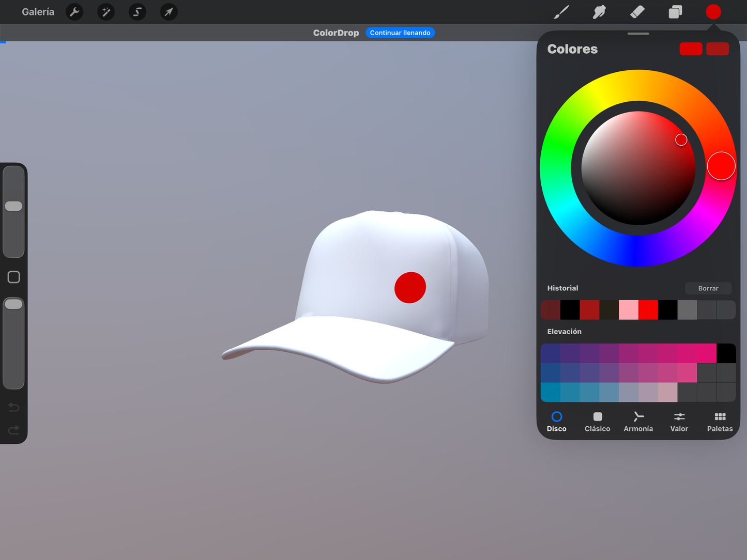Viewport: 747px width, 560px height.
Task: Click the Elevación palette title
Action: tap(565, 332)
